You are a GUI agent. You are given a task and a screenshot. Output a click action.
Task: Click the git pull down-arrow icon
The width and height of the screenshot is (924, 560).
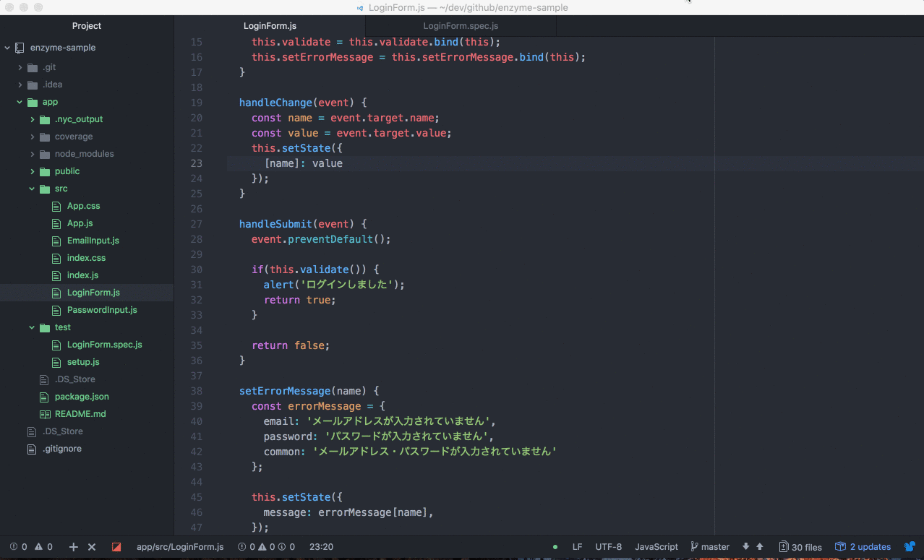pos(746,547)
